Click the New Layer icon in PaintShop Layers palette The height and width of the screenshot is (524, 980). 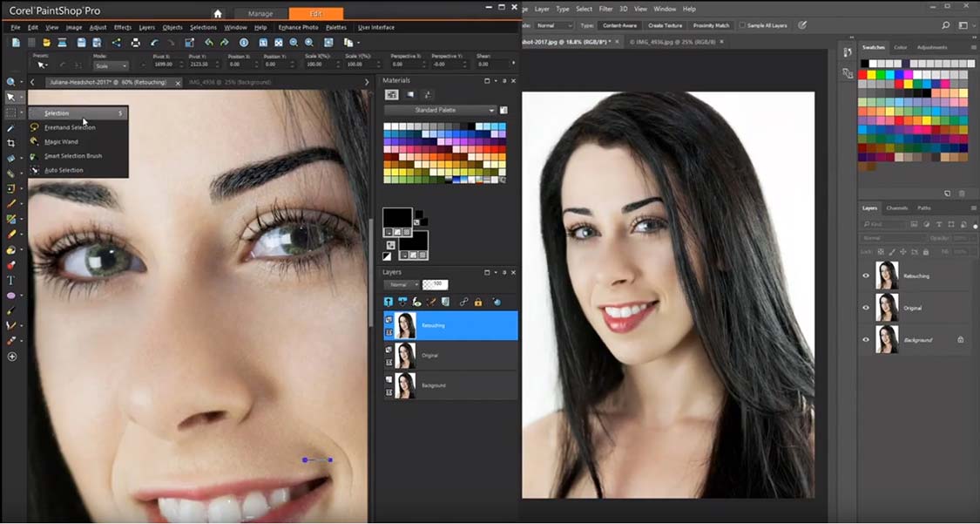[x=389, y=302]
